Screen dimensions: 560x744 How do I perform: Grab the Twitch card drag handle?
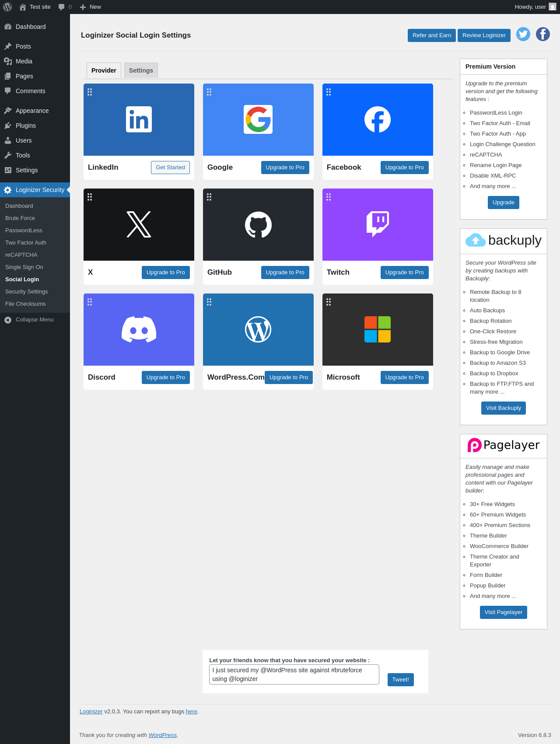[329, 197]
